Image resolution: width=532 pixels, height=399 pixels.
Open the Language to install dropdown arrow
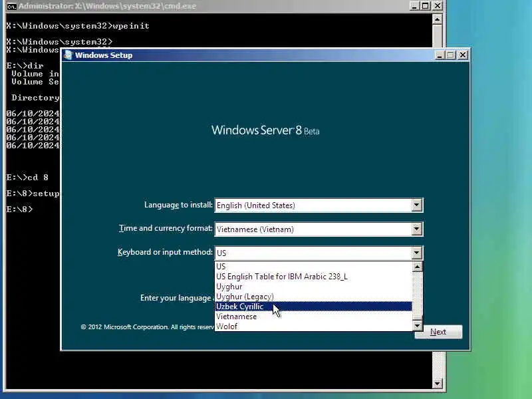(417, 205)
